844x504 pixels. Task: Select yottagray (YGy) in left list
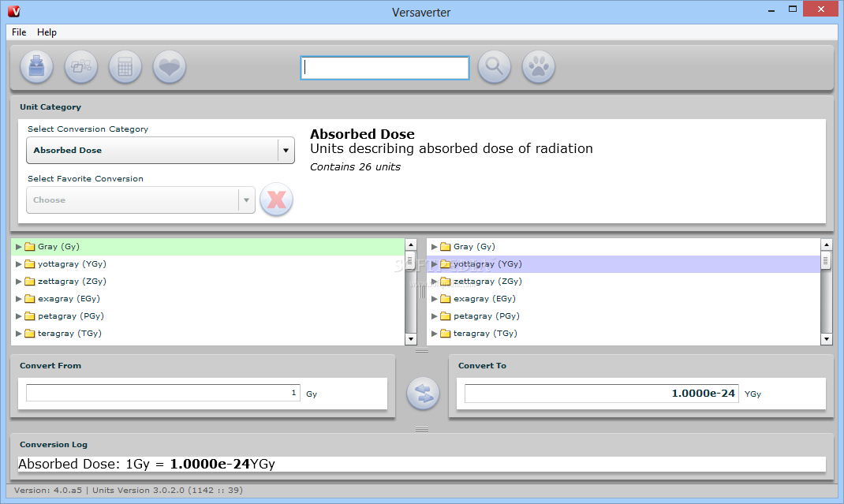pos(207,264)
